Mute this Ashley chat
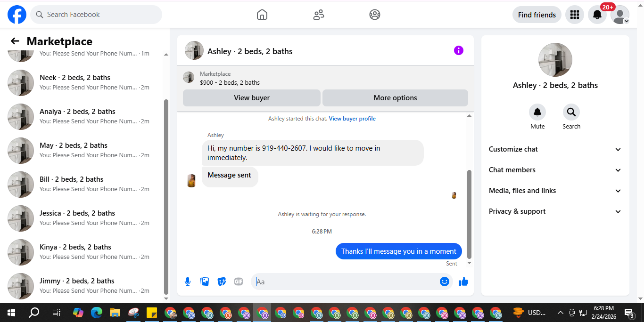Screen dimensions: 644x322 [537, 117]
